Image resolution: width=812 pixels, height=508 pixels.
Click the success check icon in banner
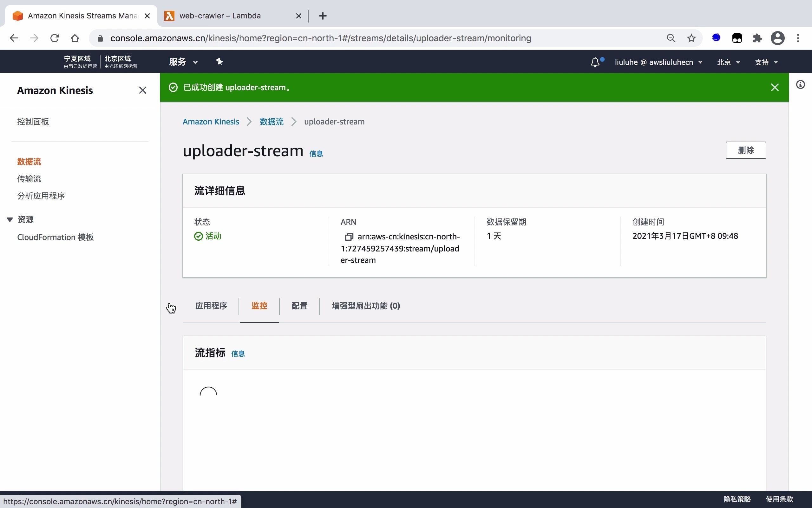click(173, 87)
